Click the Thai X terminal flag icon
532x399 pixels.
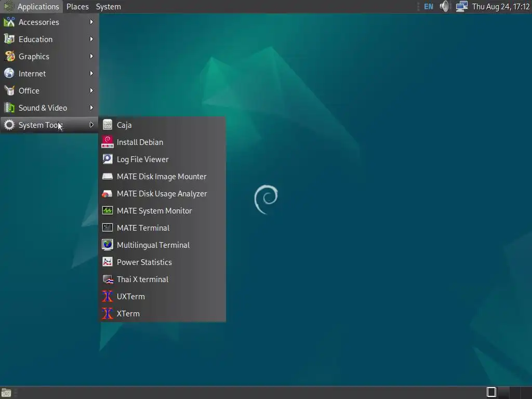click(x=108, y=279)
